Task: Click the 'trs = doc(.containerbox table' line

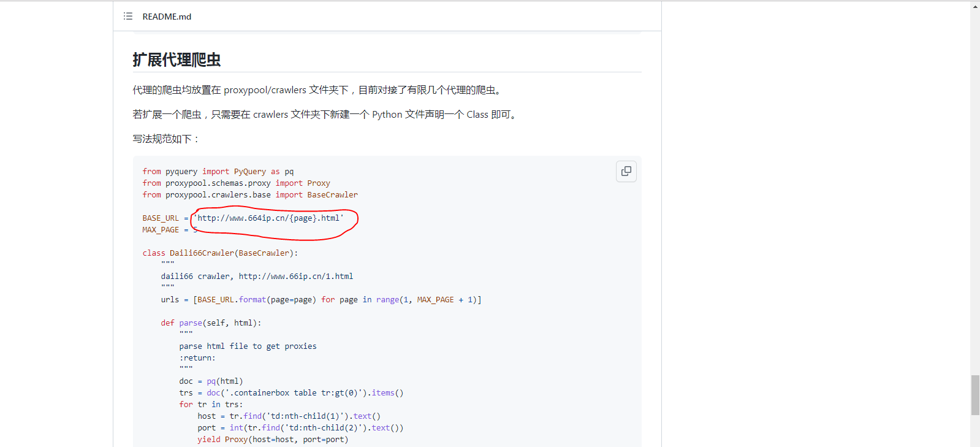Action: pyautogui.click(x=291, y=393)
